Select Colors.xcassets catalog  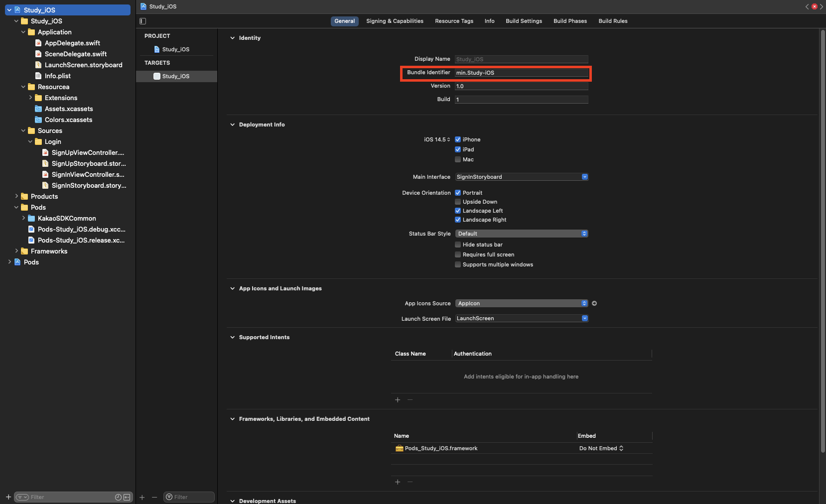pyautogui.click(x=68, y=120)
